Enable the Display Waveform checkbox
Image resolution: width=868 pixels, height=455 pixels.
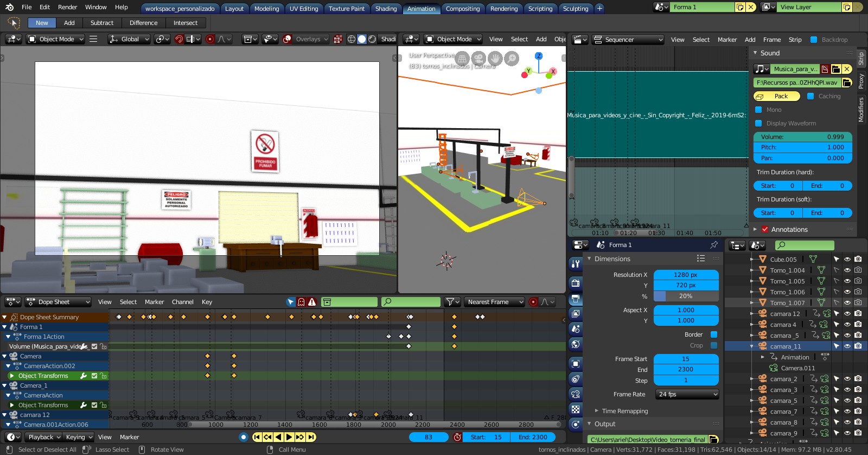tap(758, 123)
